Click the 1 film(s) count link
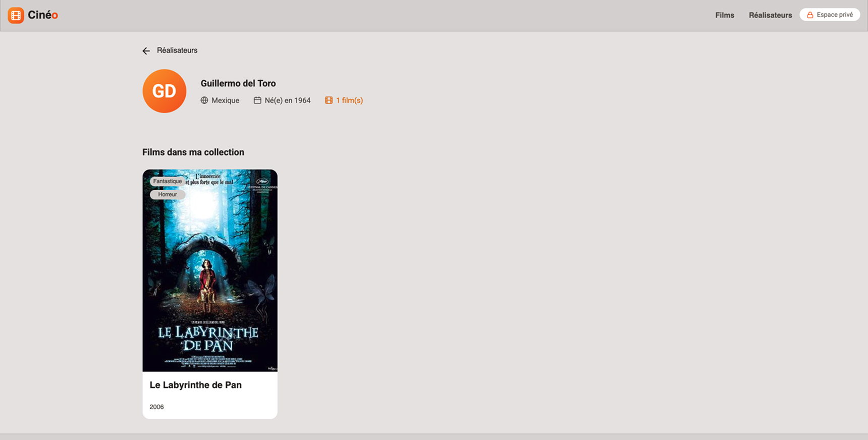This screenshot has width=868, height=440. 349,100
